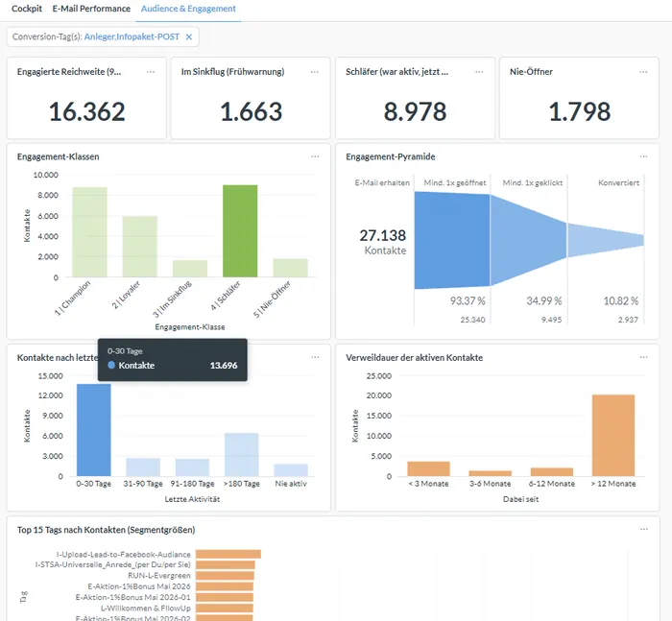
Task: Open options menu of Engagierte Reichweite card
Action: [151, 72]
